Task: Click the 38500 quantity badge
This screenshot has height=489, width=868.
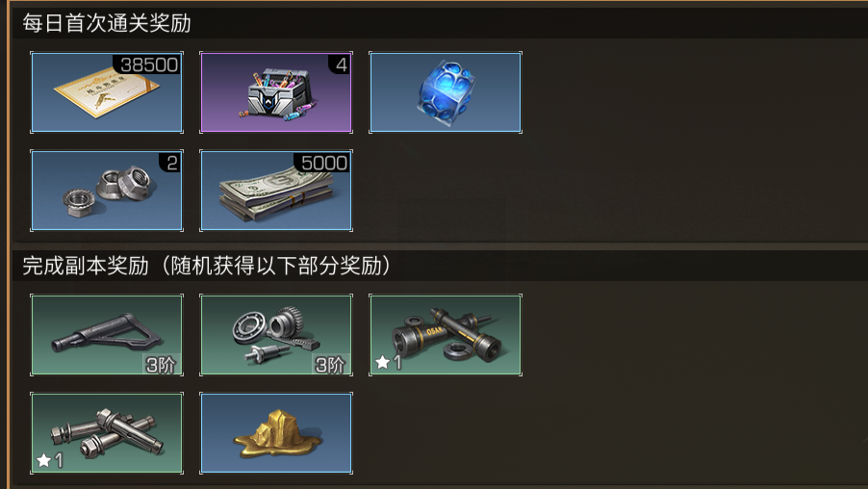Action: click(147, 64)
